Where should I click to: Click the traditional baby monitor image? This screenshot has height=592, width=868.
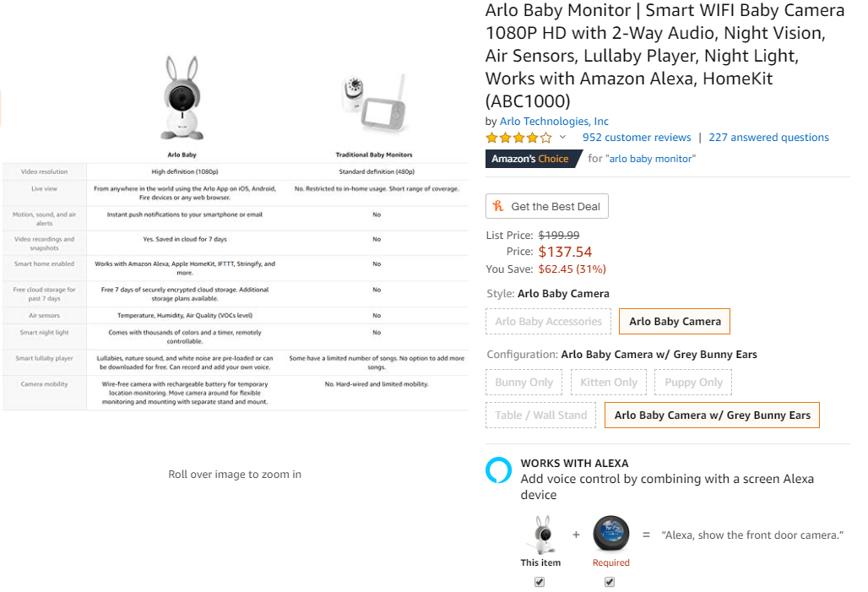375,104
